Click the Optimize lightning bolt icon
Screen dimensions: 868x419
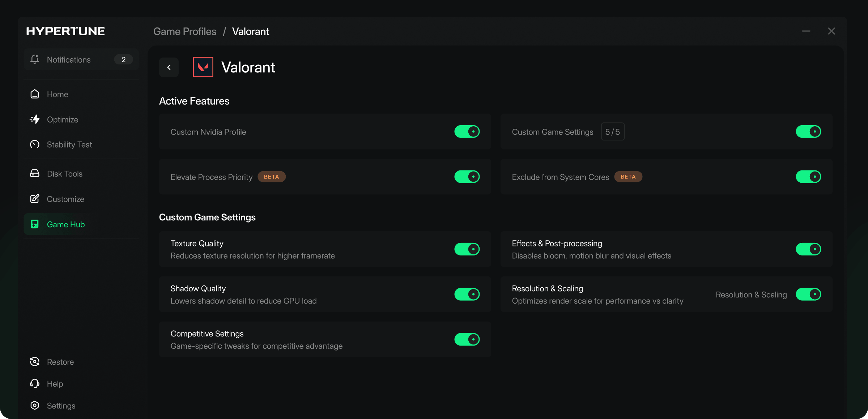[x=35, y=119]
